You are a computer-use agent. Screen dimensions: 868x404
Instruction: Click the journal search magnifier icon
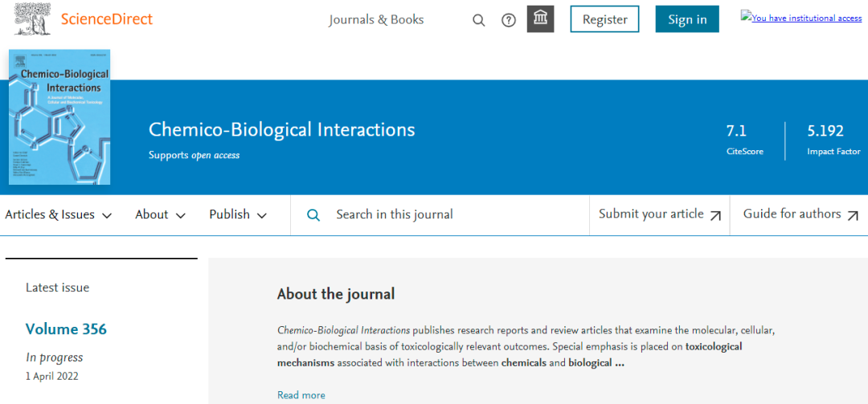click(x=313, y=215)
